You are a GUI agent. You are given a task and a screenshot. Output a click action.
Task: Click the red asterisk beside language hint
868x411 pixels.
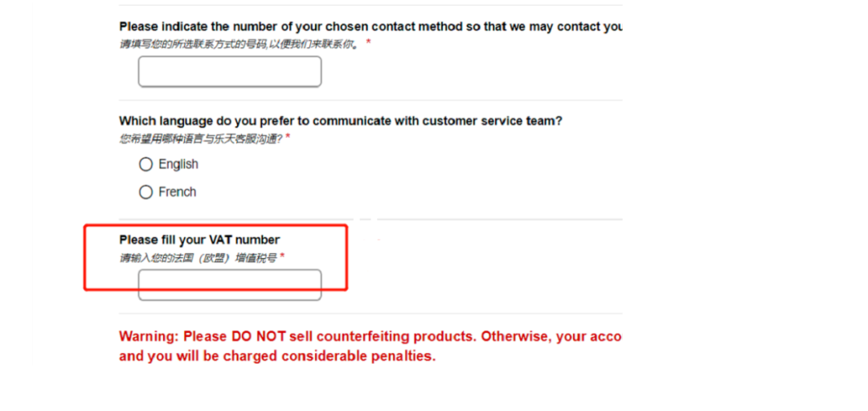[x=288, y=138]
